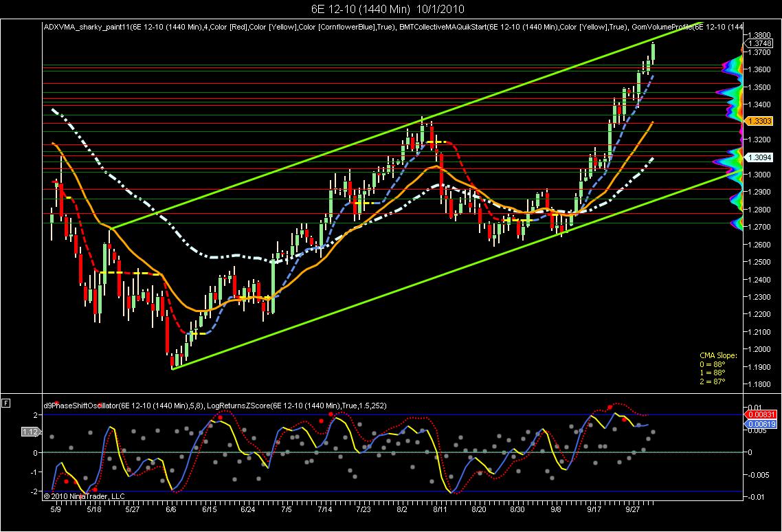782x532 pixels.
Task: Click the -0.005 oscillator axis label
Action: pyautogui.click(x=760, y=475)
